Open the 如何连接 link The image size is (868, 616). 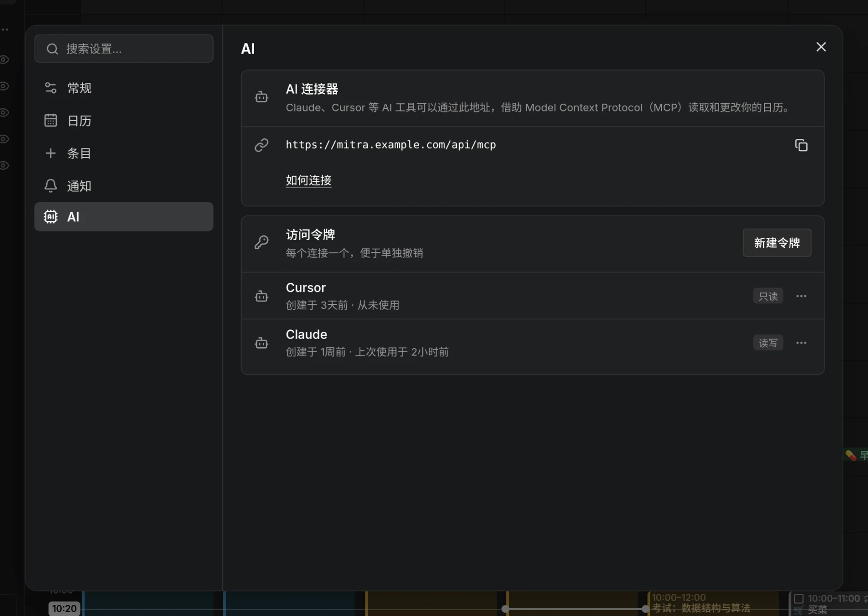click(x=309, y=180)
